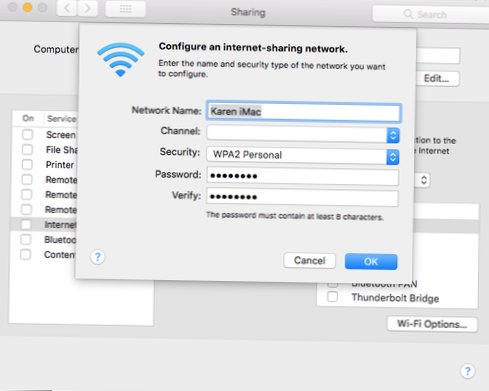Viewport: 489px width, 391px height.
Task: Click the Search field
Action: [431, 14]
